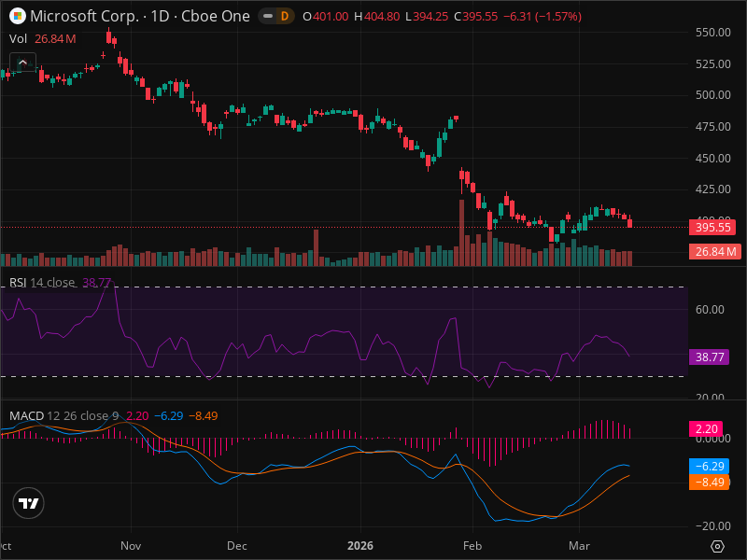The image size is (747, 560).
Task: Click the Vol indicator label
Action: pyautogui.click(x=18, y=38)
